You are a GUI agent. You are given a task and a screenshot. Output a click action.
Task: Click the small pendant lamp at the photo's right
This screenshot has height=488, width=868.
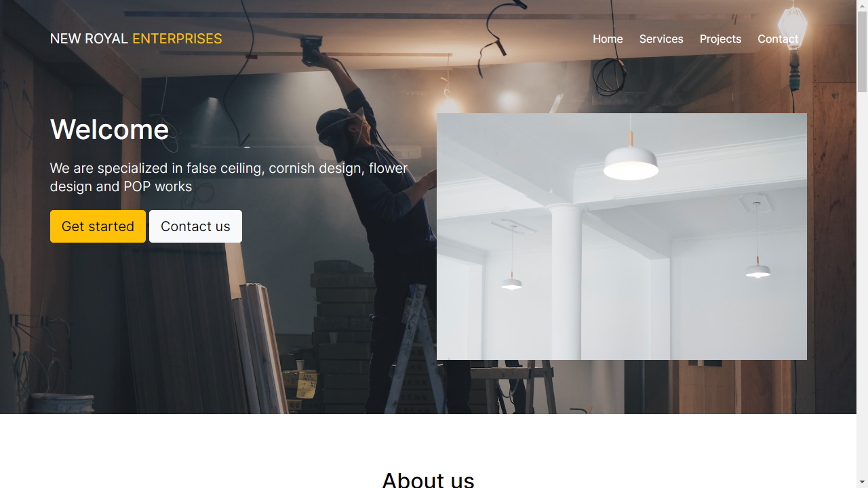(x=757, y=271)
